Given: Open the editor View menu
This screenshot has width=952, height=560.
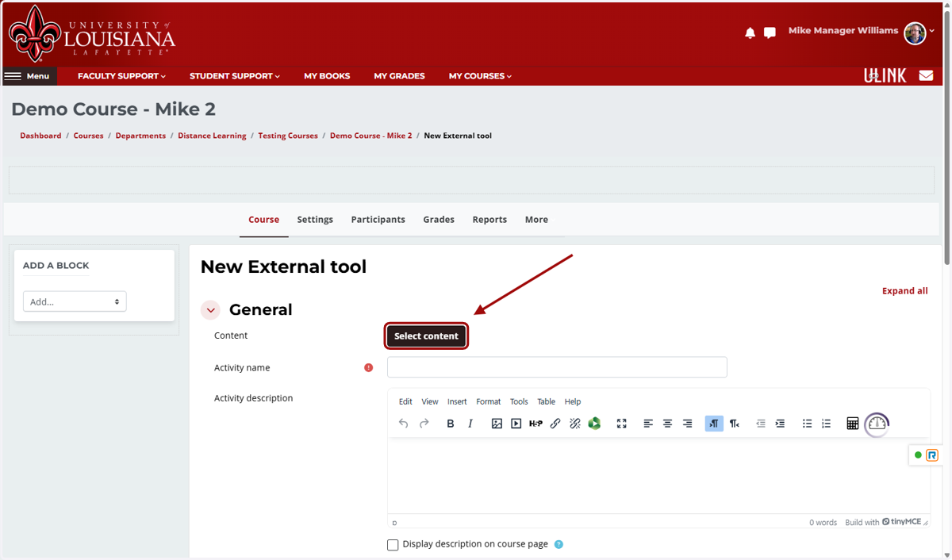Looking at the screenshot, I should (430, 401).
